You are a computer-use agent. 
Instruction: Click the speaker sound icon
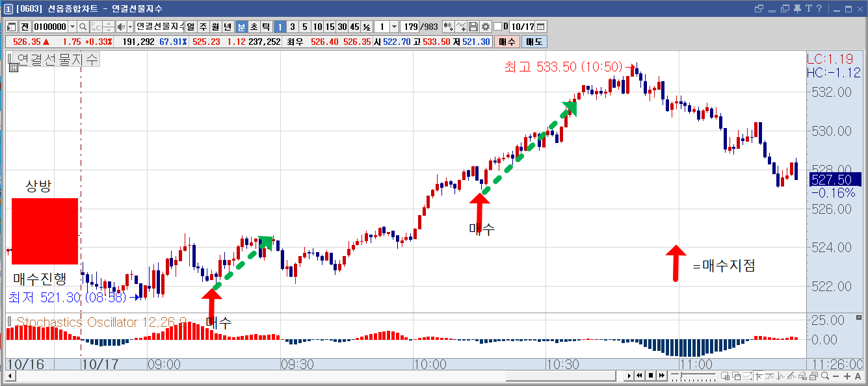(120, 27)
